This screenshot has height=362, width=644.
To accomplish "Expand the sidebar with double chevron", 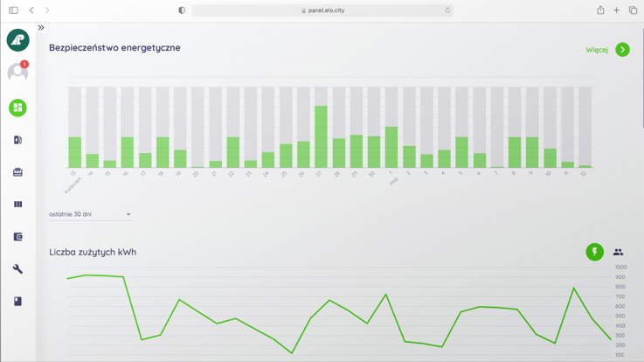I will pyautogui.click(x=41, y=28).
